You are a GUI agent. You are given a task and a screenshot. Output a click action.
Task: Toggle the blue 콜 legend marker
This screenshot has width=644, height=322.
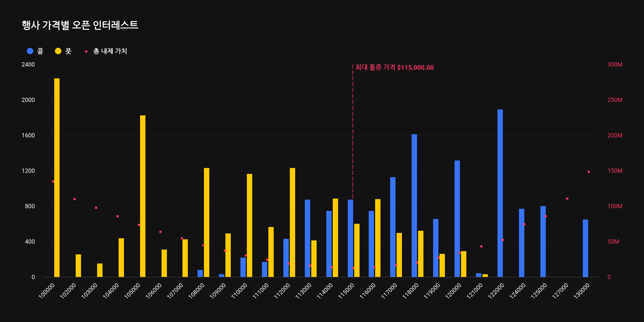[30, 51]
